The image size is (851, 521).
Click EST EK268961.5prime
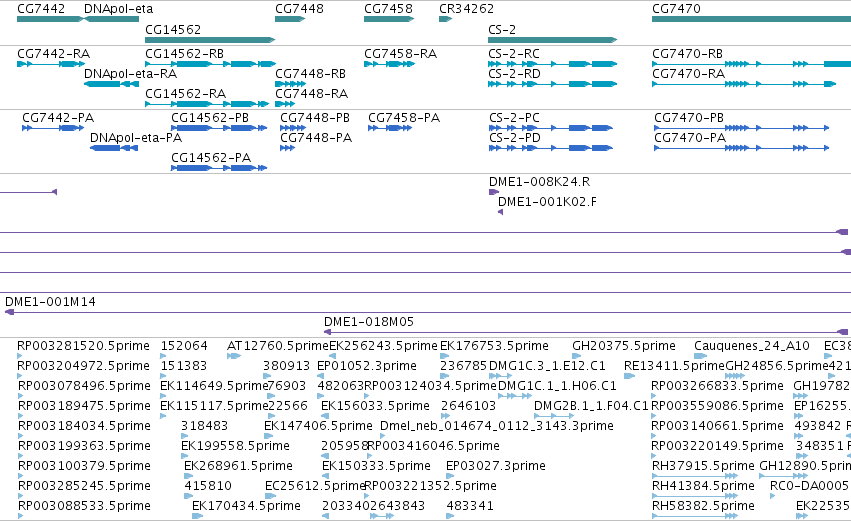(238, 466)
